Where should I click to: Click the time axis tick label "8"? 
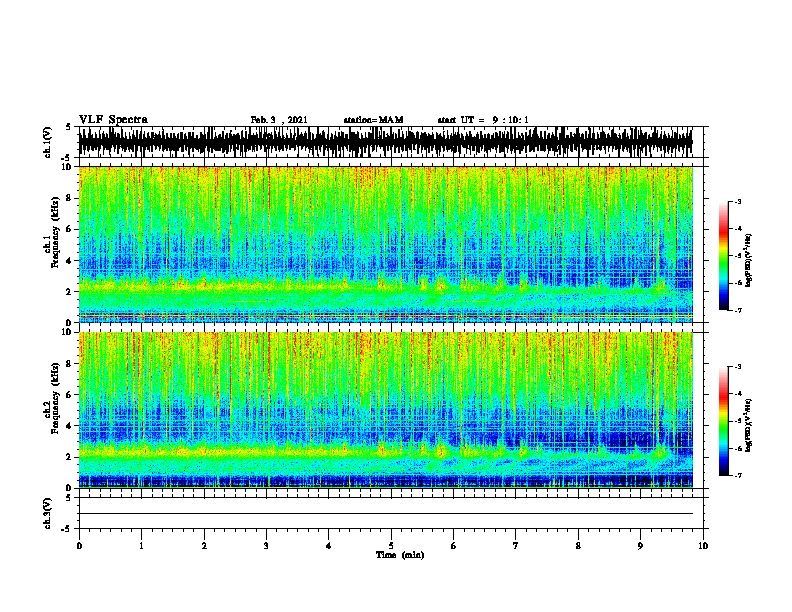click(x=578, y=546)
